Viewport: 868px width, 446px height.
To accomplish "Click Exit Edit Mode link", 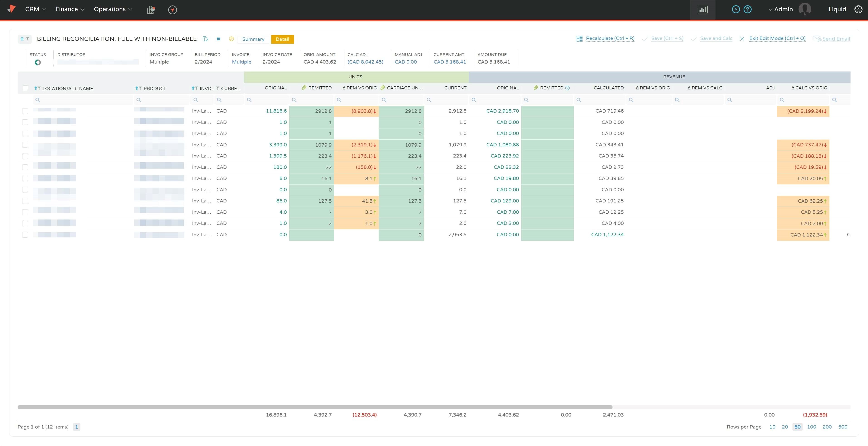I will [777, 38].
